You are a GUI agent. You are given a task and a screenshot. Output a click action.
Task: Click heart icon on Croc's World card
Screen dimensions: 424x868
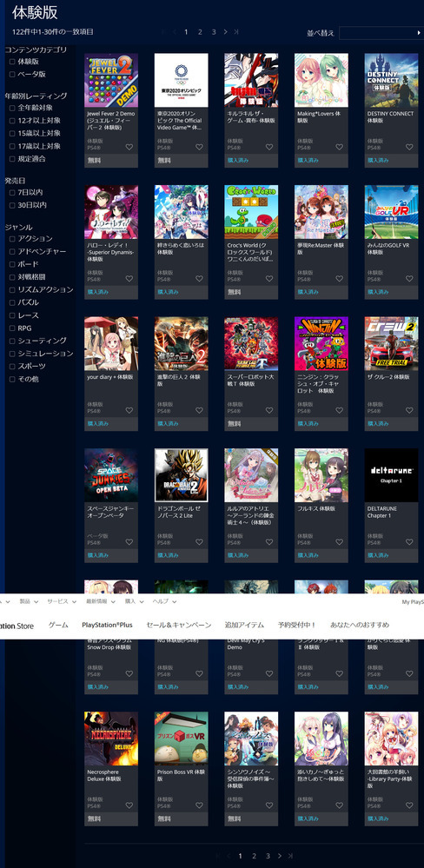pyautogui.click(x=269, y=279)
